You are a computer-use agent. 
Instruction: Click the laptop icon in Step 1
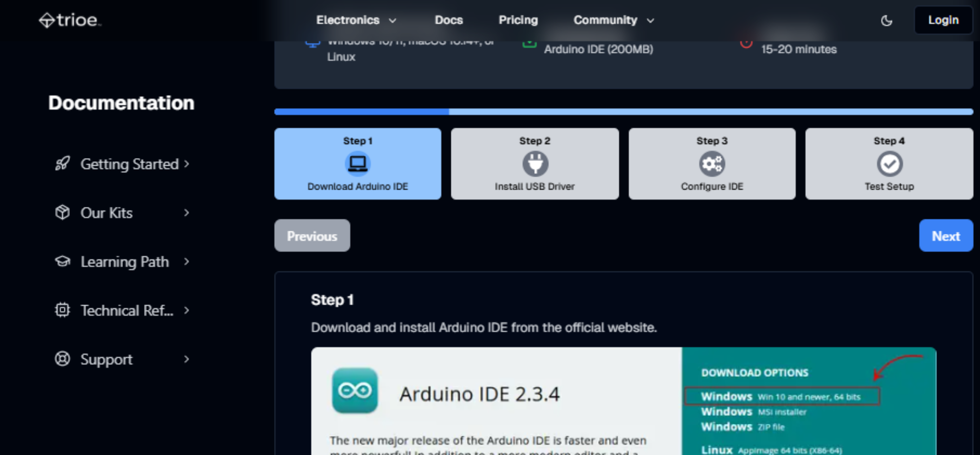(357, 164)
